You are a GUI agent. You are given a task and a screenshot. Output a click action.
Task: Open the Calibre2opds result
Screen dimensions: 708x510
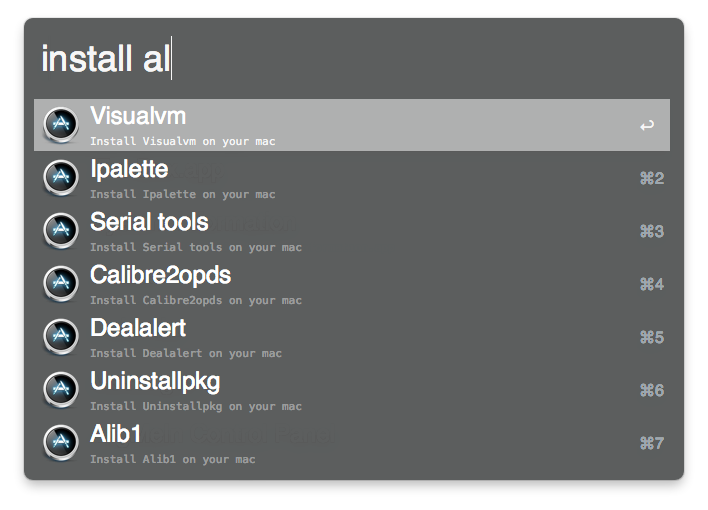coord(160,275)
